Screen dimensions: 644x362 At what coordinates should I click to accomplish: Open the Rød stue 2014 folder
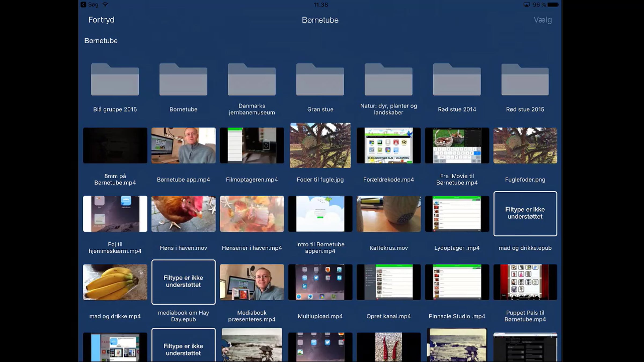[457, 79]
